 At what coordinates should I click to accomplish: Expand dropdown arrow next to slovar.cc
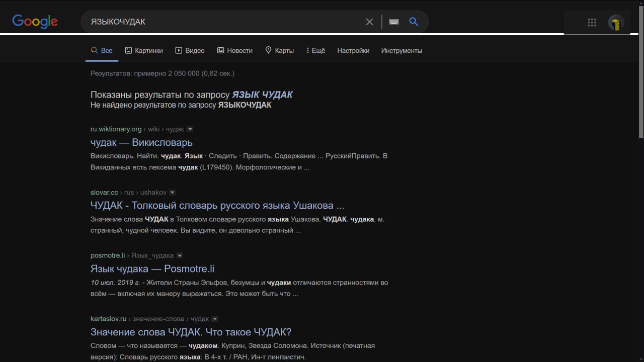pyautogui.click(x=172, y=193)
